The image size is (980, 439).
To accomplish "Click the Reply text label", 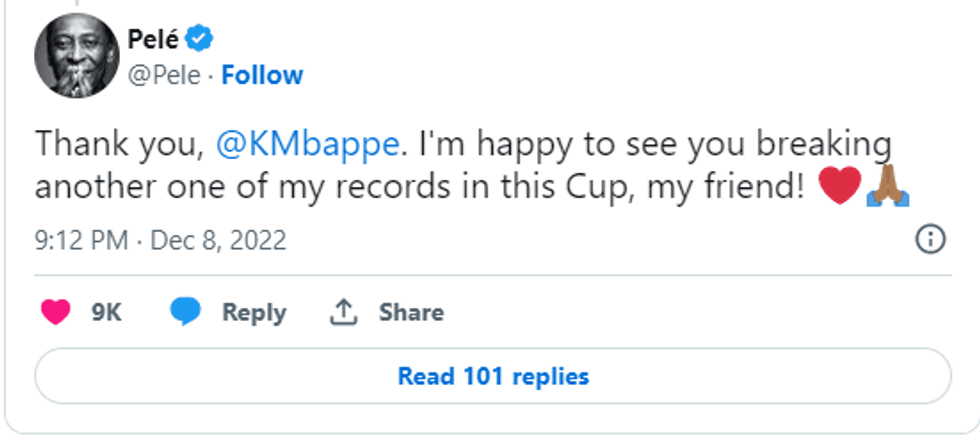I will [x=254, y=312].
